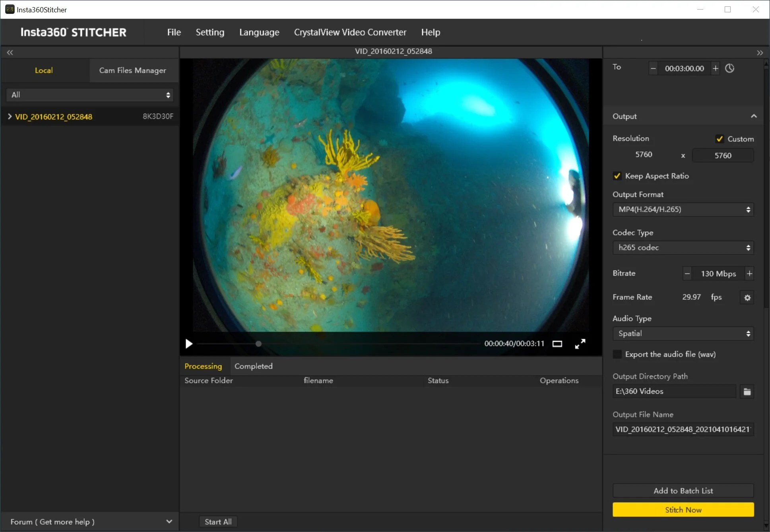The image size is (770, 532).
Task: Expand the VID_20160212_052848 tree item
Action: [10, 116]
